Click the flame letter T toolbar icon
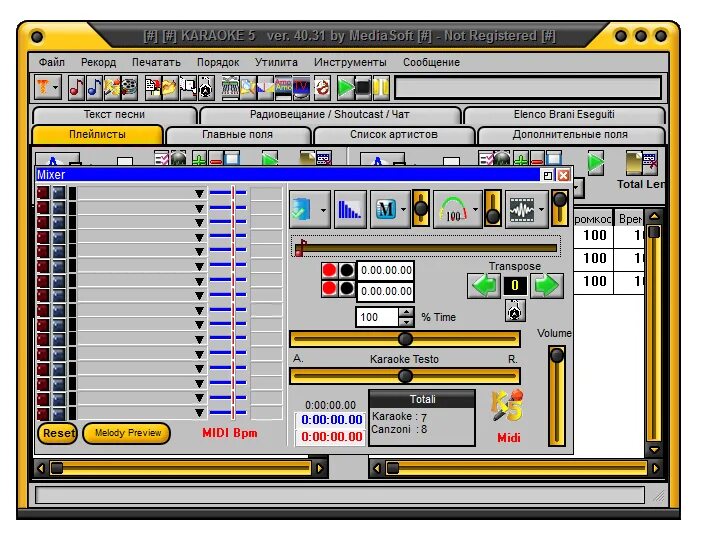 pos(42,86)
